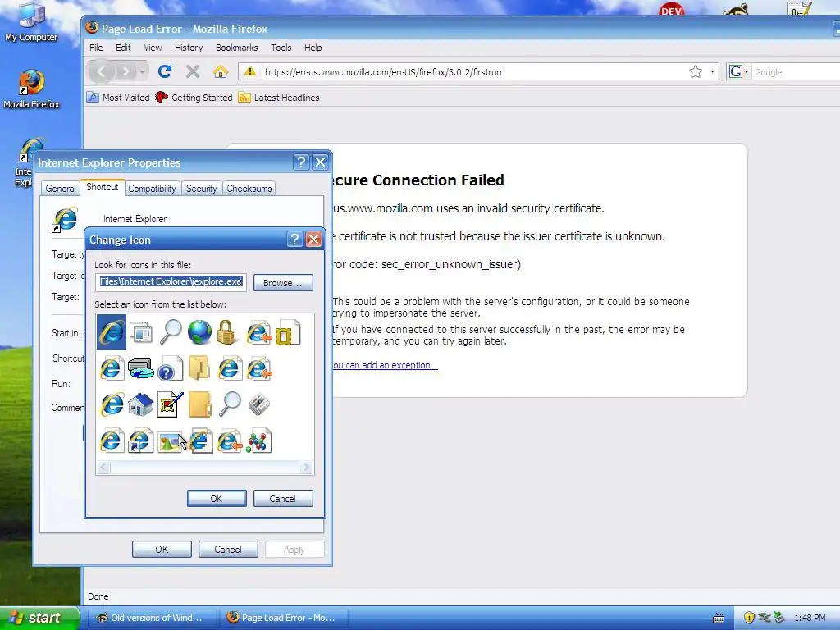Screen dimensions: 840x630
Task: Open the Google search engine dropdown
Action: (739, 71)
